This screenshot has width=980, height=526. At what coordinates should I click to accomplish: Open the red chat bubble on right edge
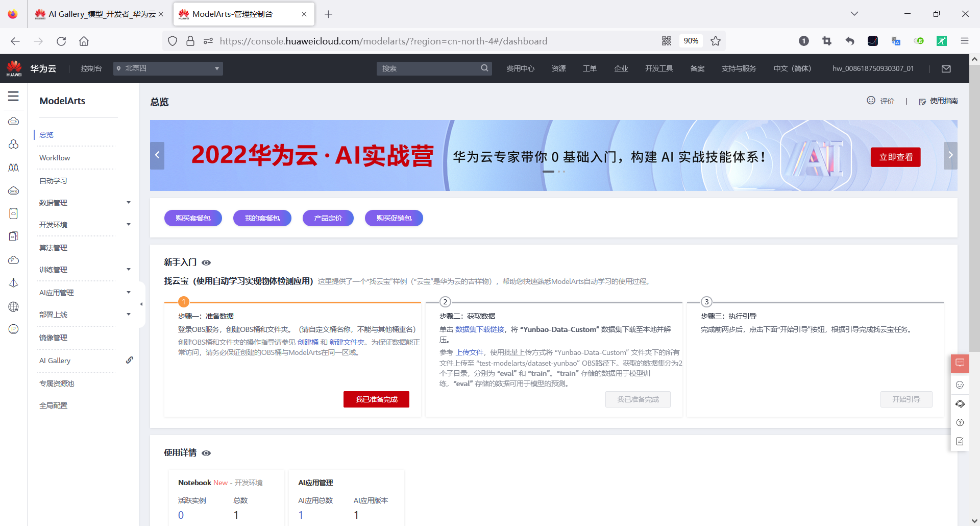click(x=960, y=363)
